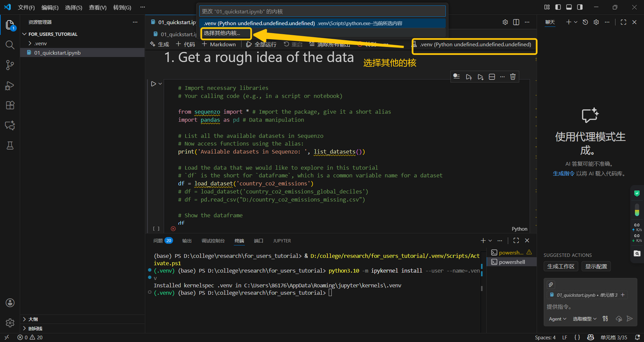Screen dimensions: 644x342
Task: Expand the .venv folder in explorer
Action: (x=40, y=44)
